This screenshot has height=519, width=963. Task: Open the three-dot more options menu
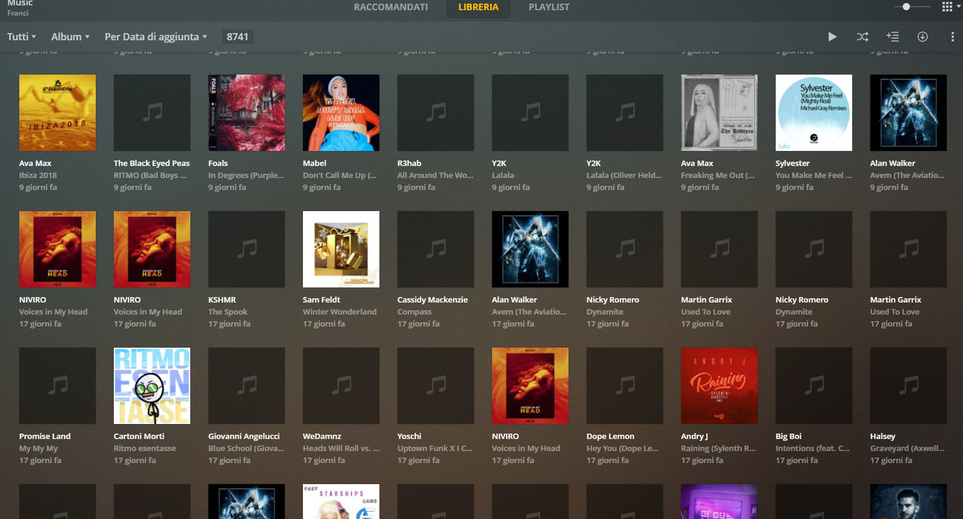click(953, 37)
